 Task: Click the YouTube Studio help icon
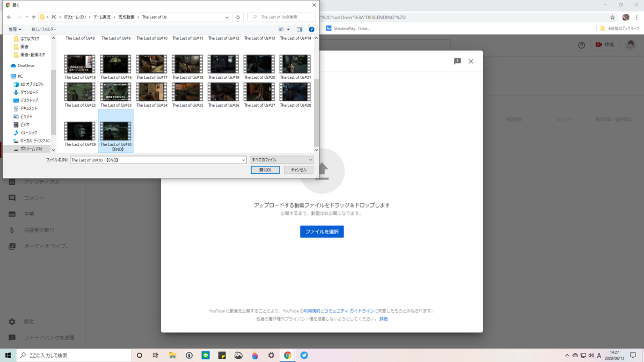582,45
